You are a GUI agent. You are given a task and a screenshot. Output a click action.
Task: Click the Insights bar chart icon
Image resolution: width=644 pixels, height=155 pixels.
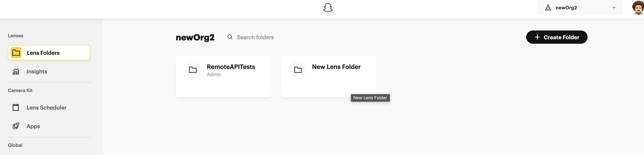click(16, 72)
